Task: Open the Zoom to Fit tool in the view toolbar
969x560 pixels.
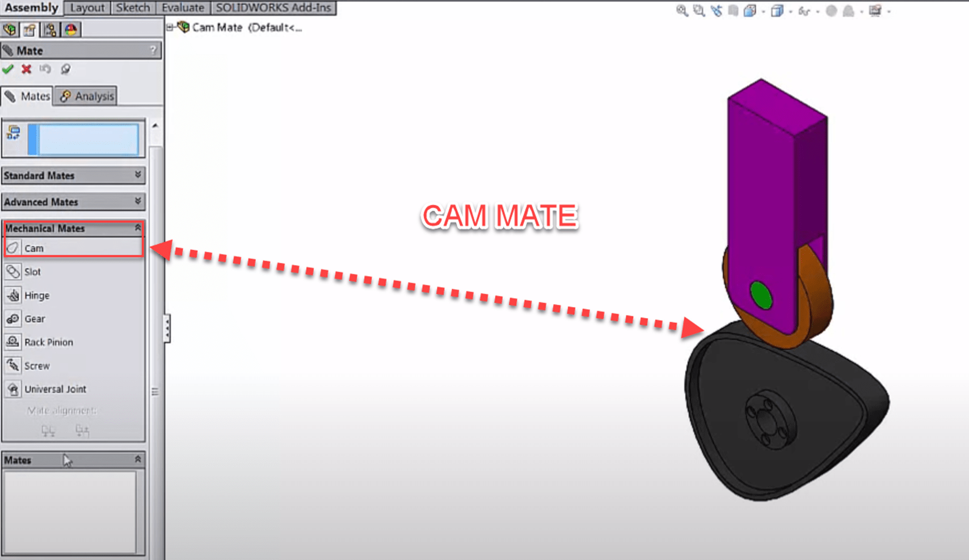Action: (681, 10)
